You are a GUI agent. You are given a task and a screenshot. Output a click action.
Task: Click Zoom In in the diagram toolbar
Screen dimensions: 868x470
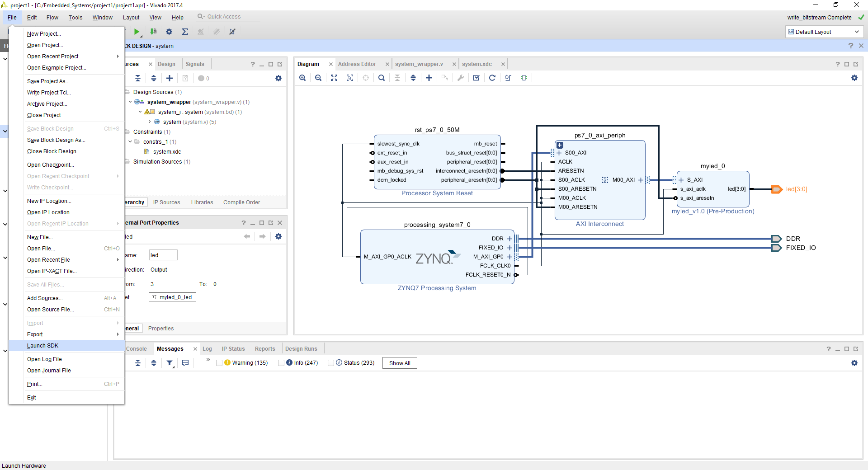click(x=302, y=78)
